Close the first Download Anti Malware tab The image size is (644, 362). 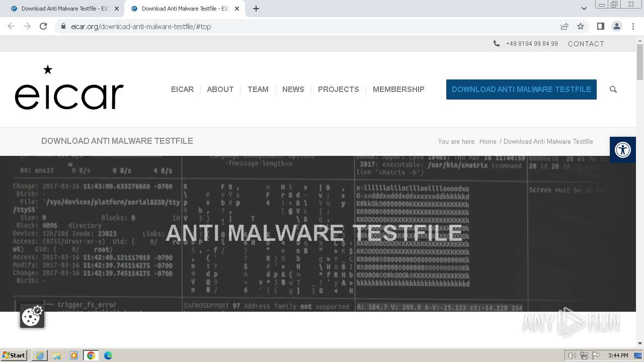pos(117,9)
